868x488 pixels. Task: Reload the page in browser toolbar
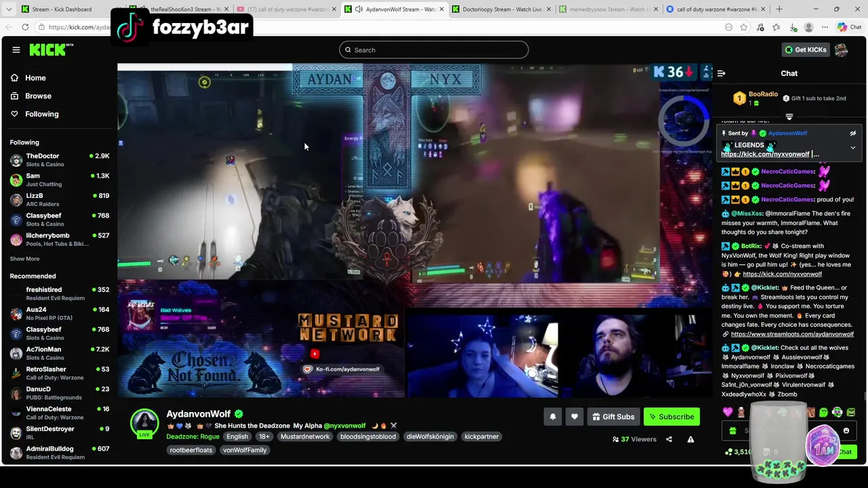[25, 27]
